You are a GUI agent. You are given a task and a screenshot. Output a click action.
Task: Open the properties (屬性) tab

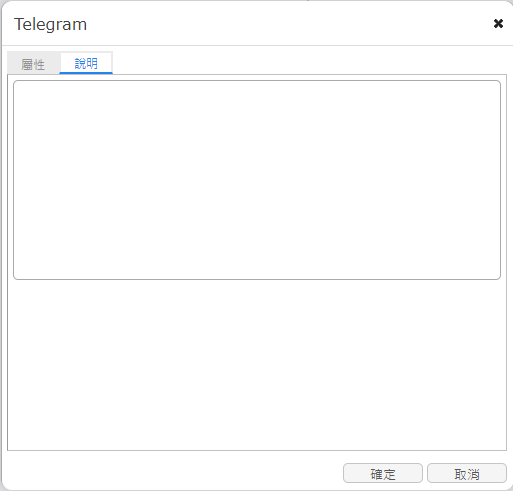coord(33,63)
